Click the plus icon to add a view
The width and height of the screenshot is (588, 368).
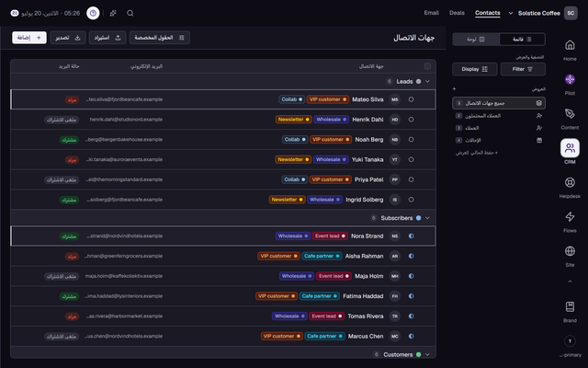click(x=454, y=89)
